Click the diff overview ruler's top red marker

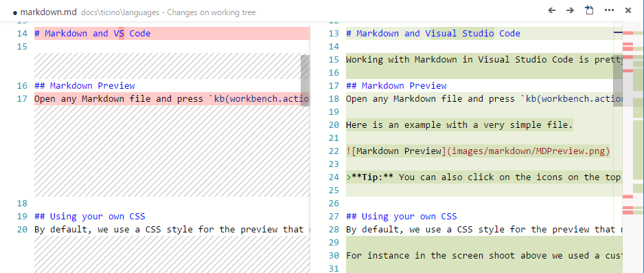pos(628,33)
